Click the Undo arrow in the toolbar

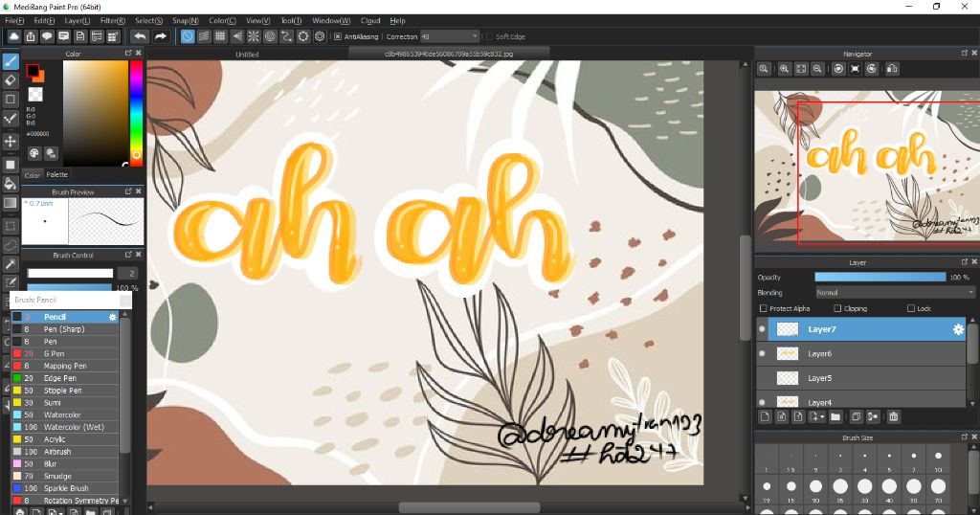(141, 37)
